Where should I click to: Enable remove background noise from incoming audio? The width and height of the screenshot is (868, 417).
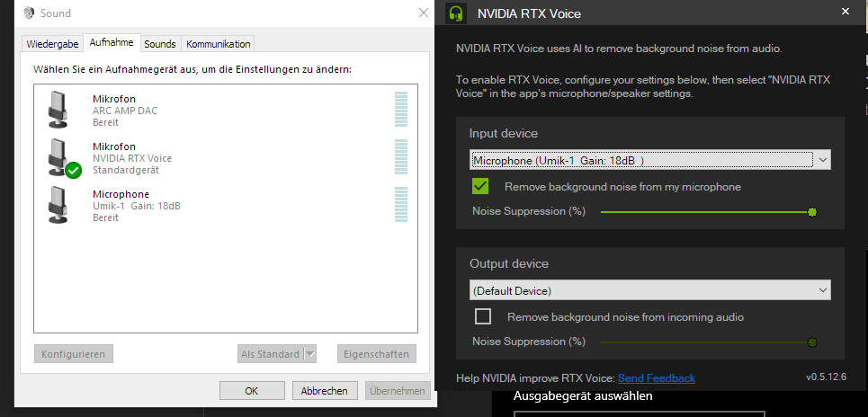click(483, 317)
